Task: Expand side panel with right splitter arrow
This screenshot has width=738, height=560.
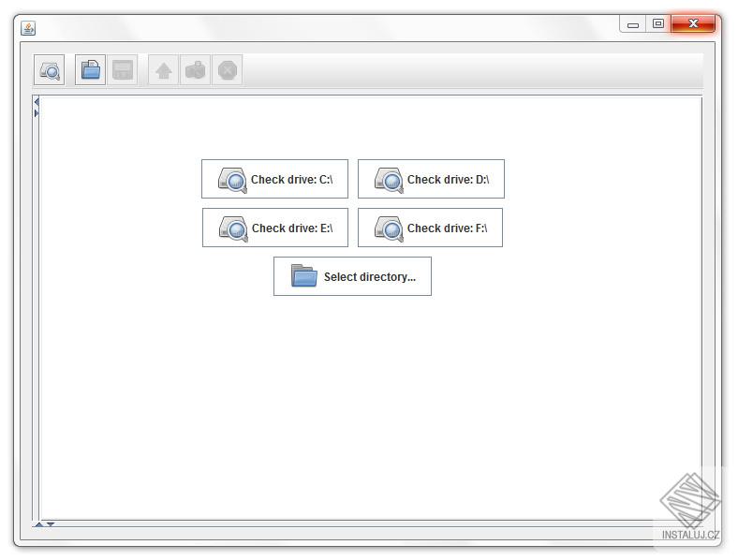Action: click(x=37, y=113)
